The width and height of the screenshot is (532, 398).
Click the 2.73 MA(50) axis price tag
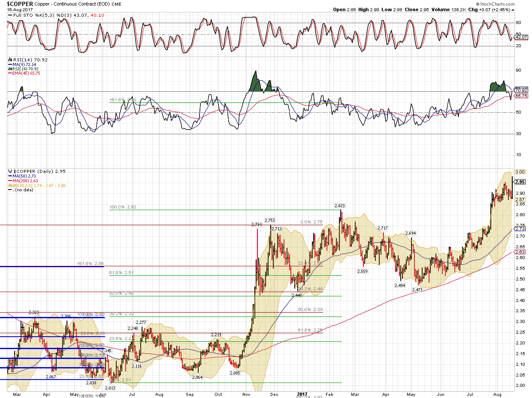click(520, 229)
